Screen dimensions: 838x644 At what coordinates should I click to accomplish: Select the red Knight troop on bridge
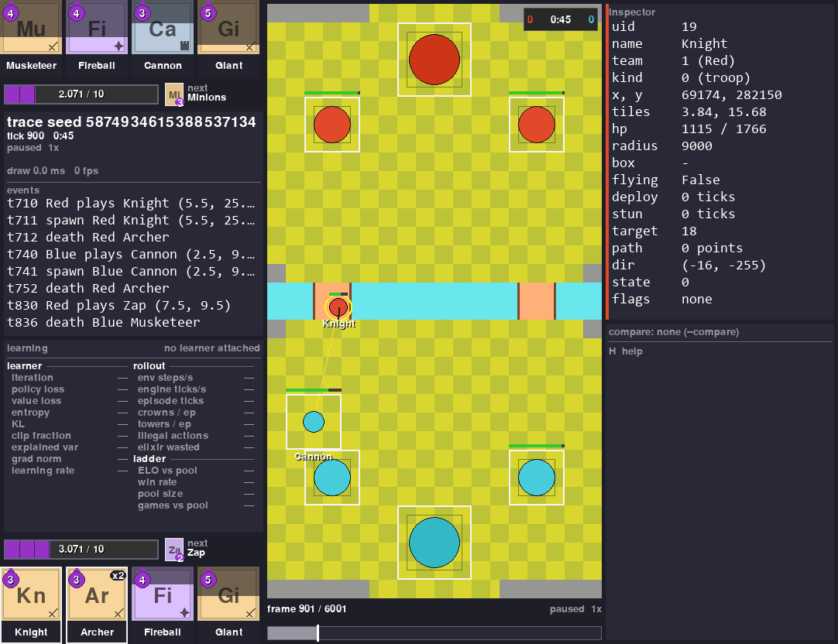point(338,307)
